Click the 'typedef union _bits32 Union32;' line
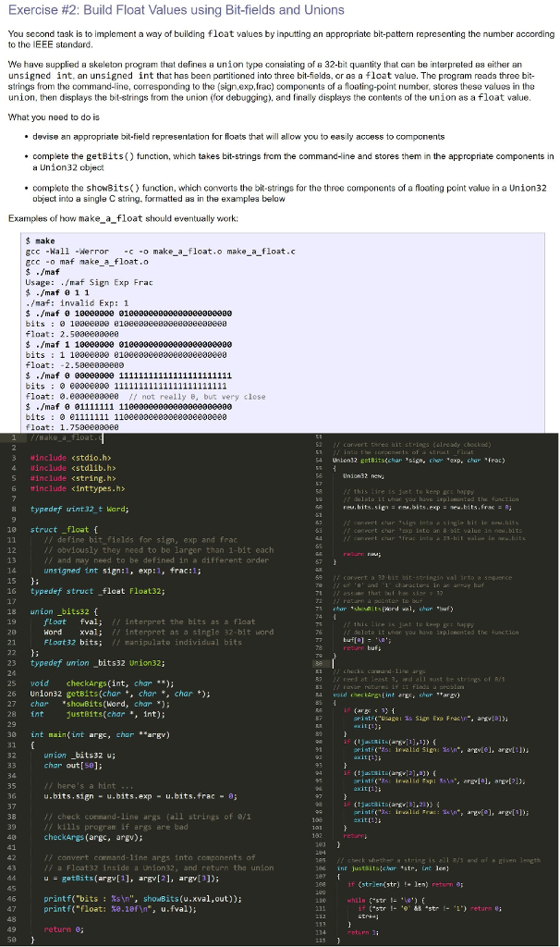 [98, 663]
